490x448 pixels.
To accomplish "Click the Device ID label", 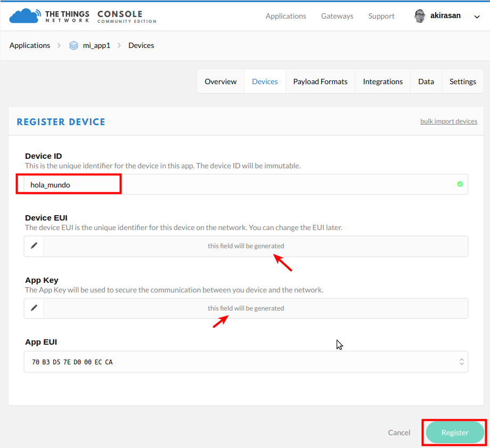I will click(x=44, y=156).
